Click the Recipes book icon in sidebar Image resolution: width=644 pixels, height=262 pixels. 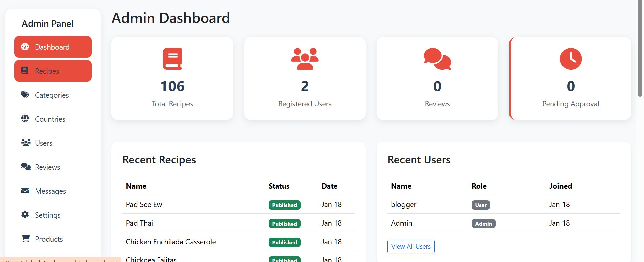[x=25, y=71]
